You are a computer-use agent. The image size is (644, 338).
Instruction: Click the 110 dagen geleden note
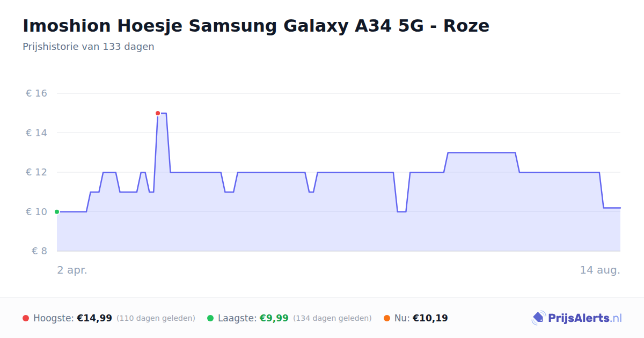pos(156,319)
